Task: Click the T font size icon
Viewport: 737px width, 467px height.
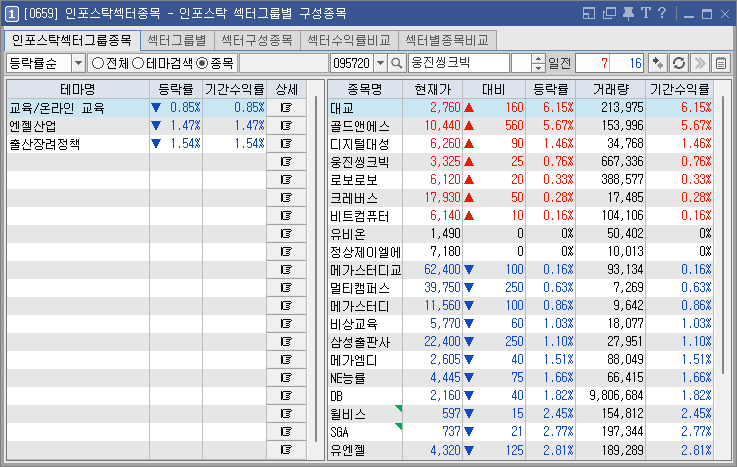Action: (x=646, y=13)
